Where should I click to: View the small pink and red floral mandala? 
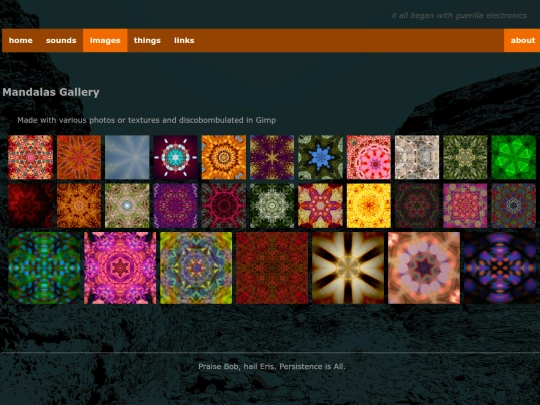point(369,157)
